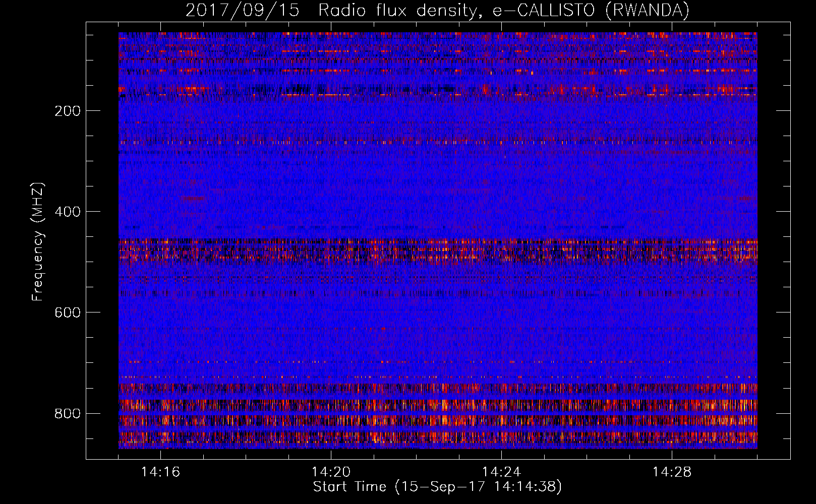The image size is (816, 504).
Task: Click the 14:16 time tick label
Action: 160,472
